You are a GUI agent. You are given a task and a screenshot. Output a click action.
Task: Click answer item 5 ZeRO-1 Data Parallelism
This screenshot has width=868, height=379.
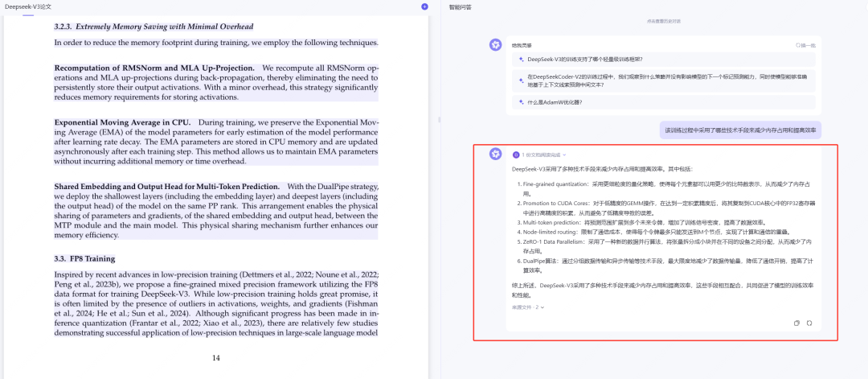coord(665,246)
